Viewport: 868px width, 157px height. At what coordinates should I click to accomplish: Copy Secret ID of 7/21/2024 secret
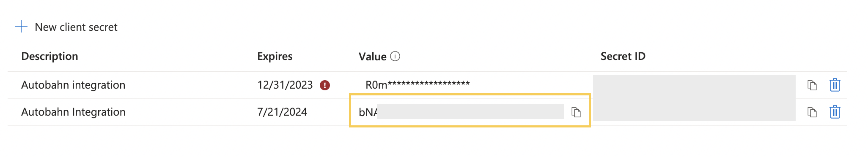tap(812, 112)
